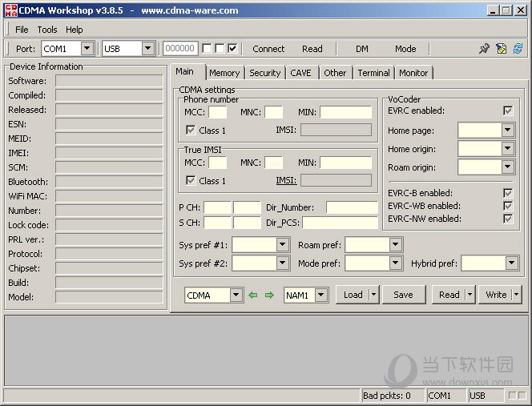Open the CDMA mode selector dropdown

[x=236, y=295]
